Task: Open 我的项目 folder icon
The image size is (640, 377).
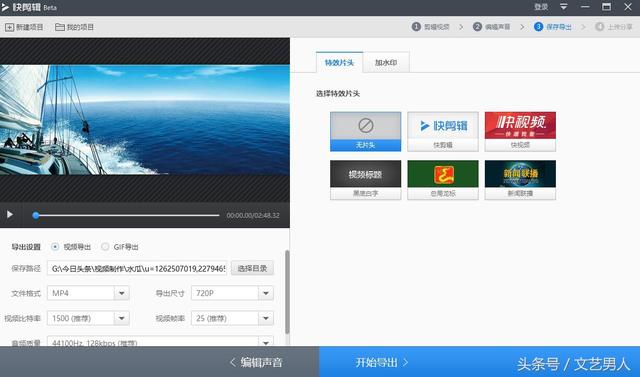Action: click(60, 27)
